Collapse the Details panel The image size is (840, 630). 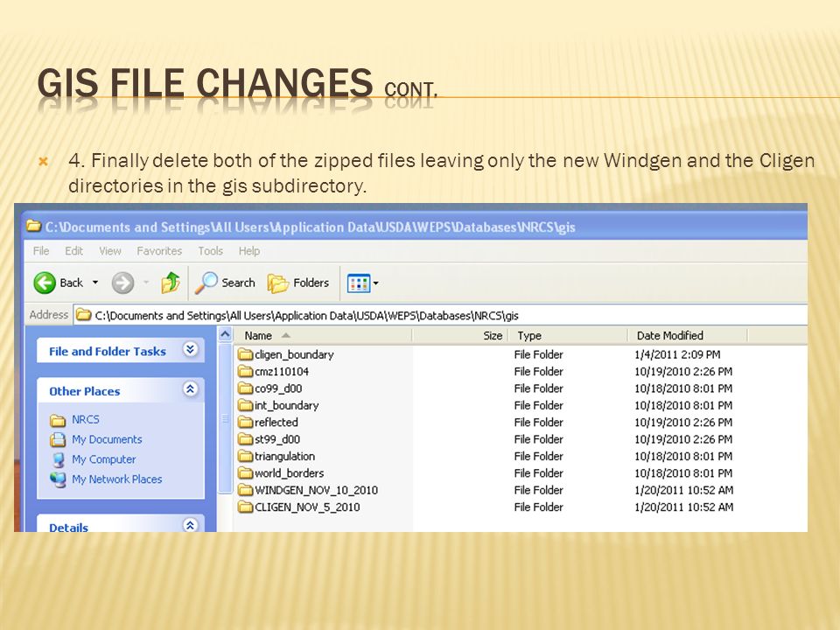[190, 525]
